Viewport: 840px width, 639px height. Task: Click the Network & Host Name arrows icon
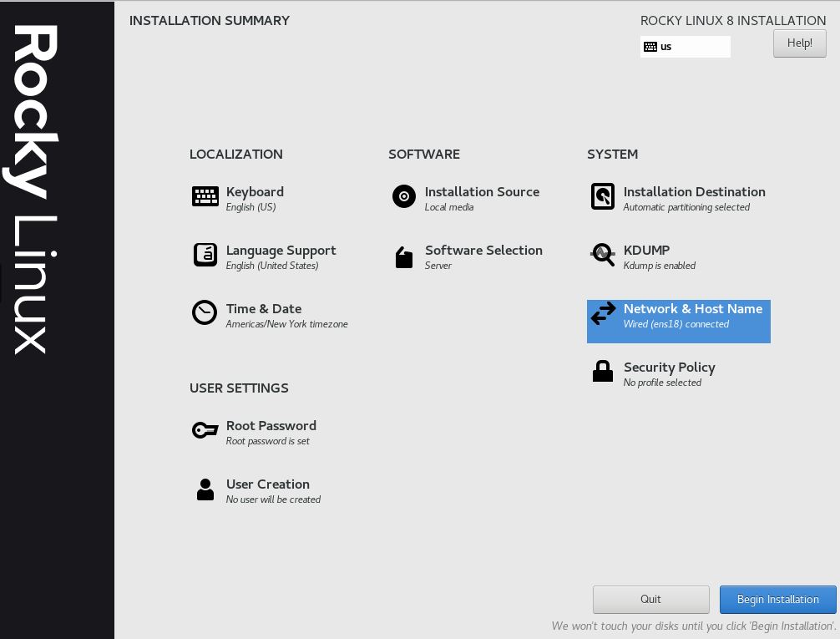click(x=603, y=313)
